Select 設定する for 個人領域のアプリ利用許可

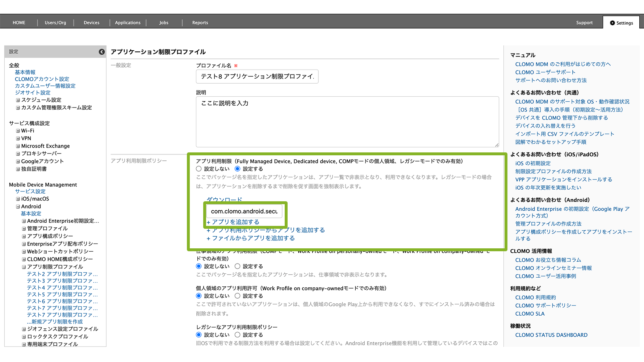coord(238,296)
